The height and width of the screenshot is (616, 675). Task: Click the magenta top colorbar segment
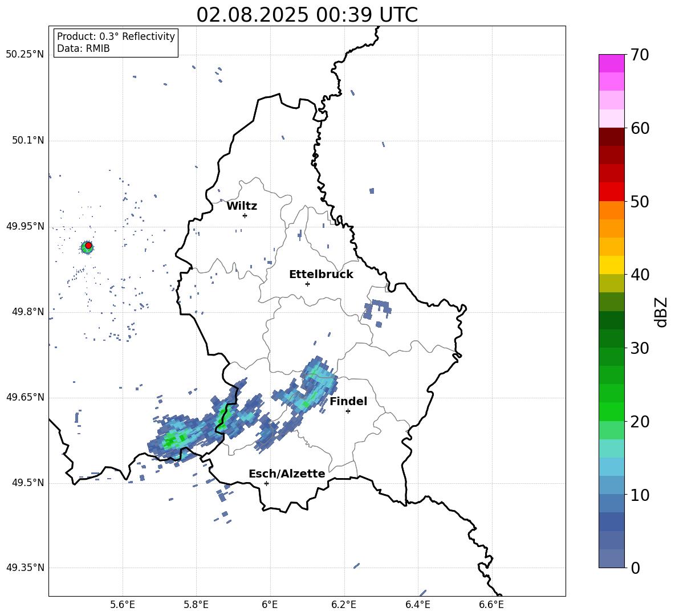point(611,64)
